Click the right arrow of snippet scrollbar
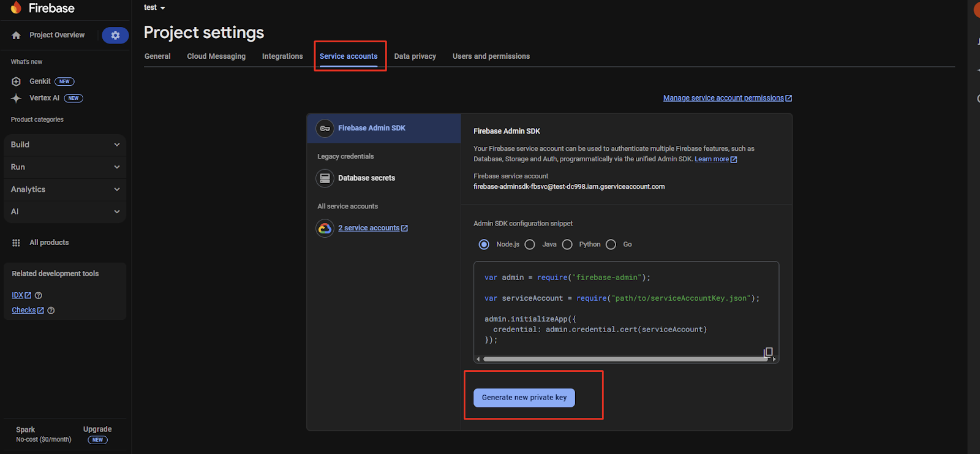Viewport: 980px width, 454px height. [x=774, y=359]
